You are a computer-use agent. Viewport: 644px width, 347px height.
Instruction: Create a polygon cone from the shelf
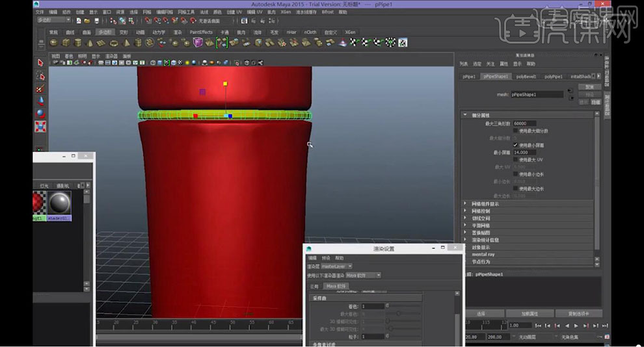90,43
